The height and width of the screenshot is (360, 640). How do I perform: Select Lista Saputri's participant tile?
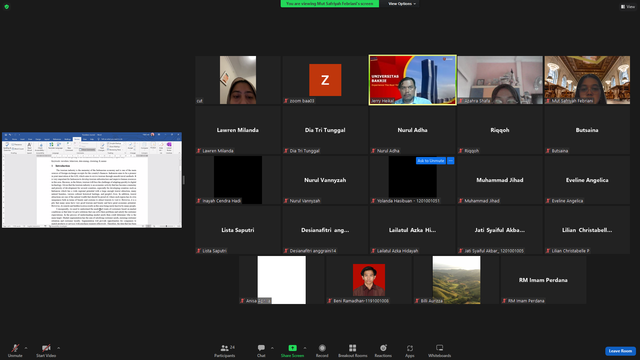coord(238,230)
